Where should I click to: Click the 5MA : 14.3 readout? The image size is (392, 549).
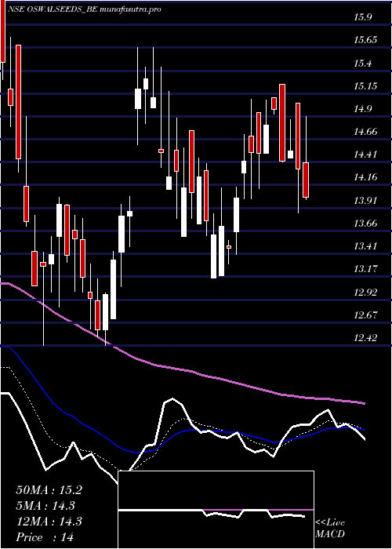(45, 506)
